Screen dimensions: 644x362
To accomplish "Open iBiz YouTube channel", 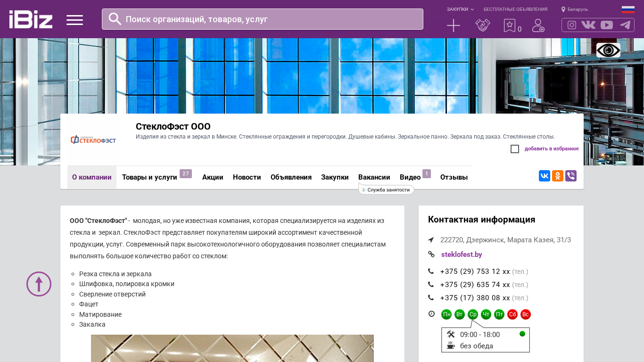I will (607, 25).
